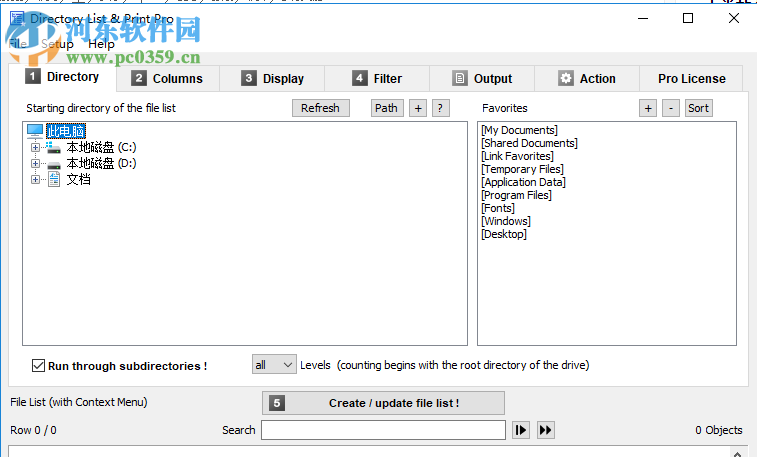Add a favorite with Favorites plus button
757x457 pixels.
point(648,108)
